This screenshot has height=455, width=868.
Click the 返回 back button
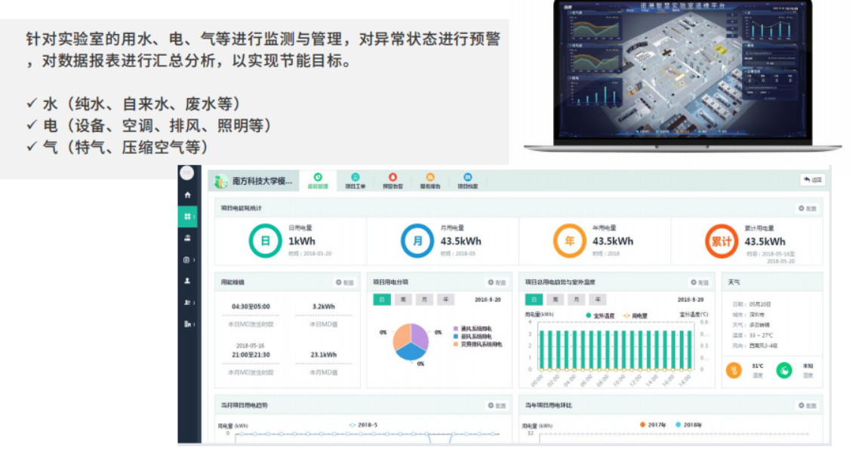click(812, 180)
